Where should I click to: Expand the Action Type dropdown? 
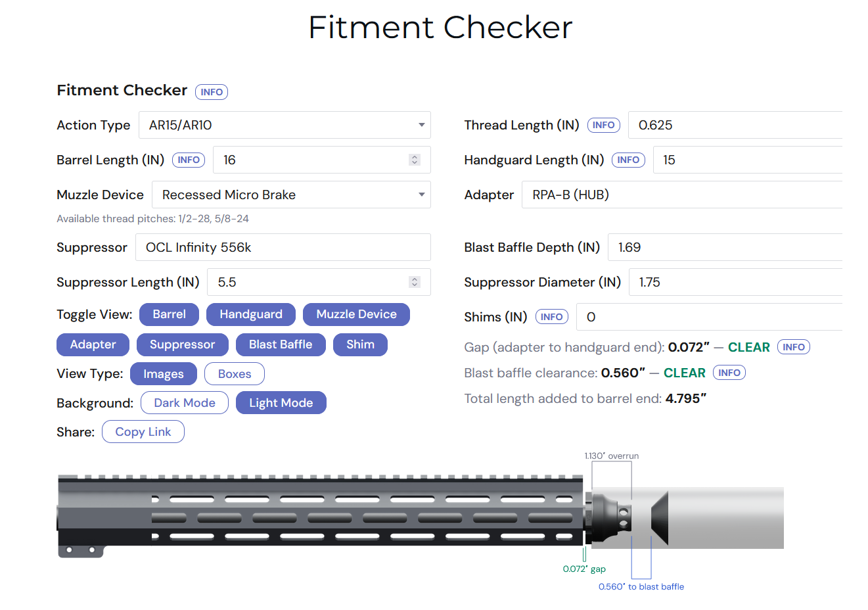point(285,125)
